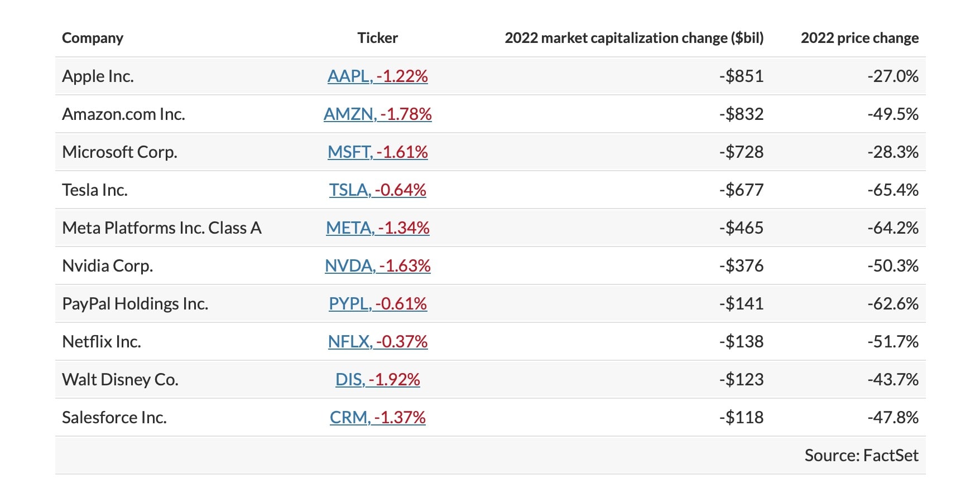Click the Ticker column header
The width and height of the screenshot is (980, 503).
pos(377,38)
